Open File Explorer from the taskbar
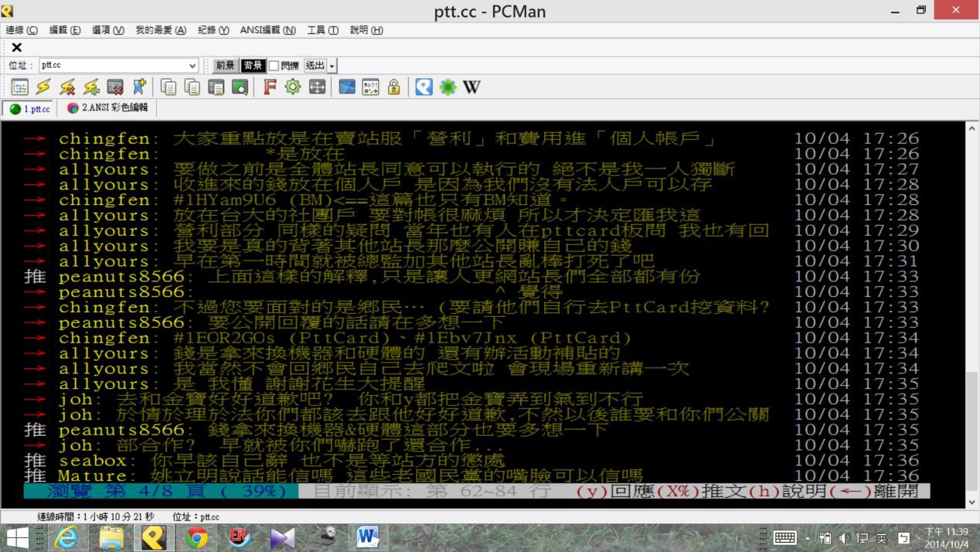This screenshot has height=552, width=980. 111,537
